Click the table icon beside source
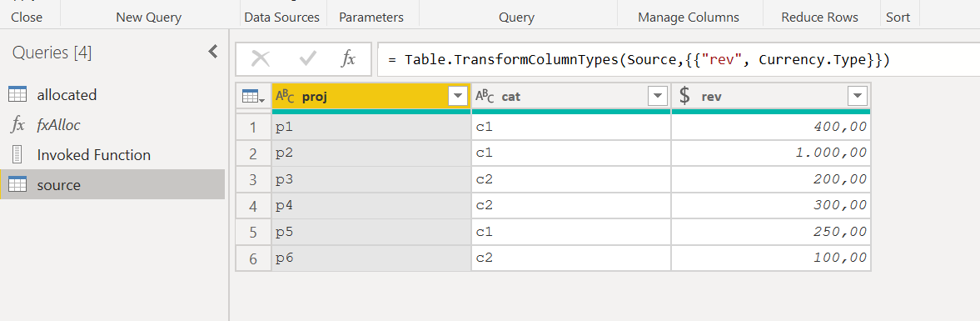Viewport: 980px width, 321px height. point(17,184)
